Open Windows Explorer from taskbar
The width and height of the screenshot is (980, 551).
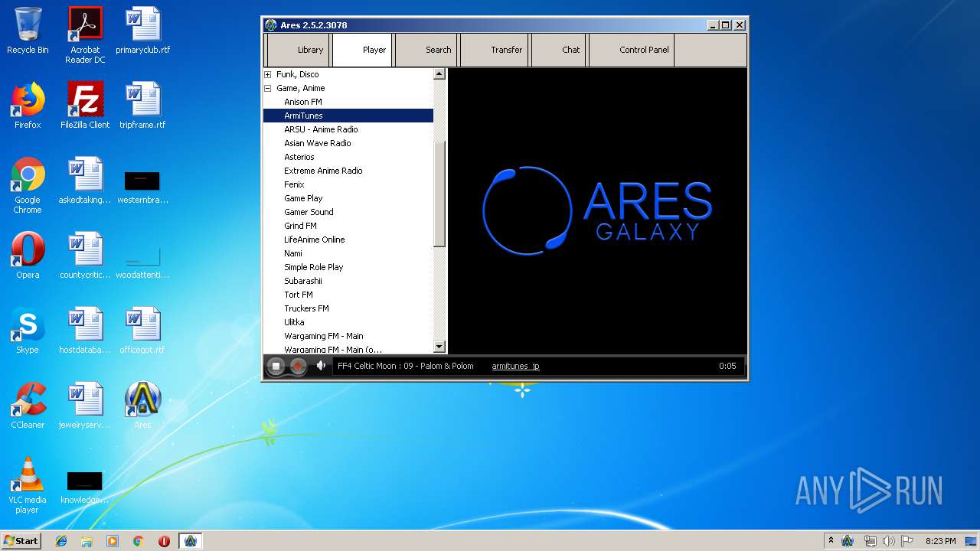(87, 540)
